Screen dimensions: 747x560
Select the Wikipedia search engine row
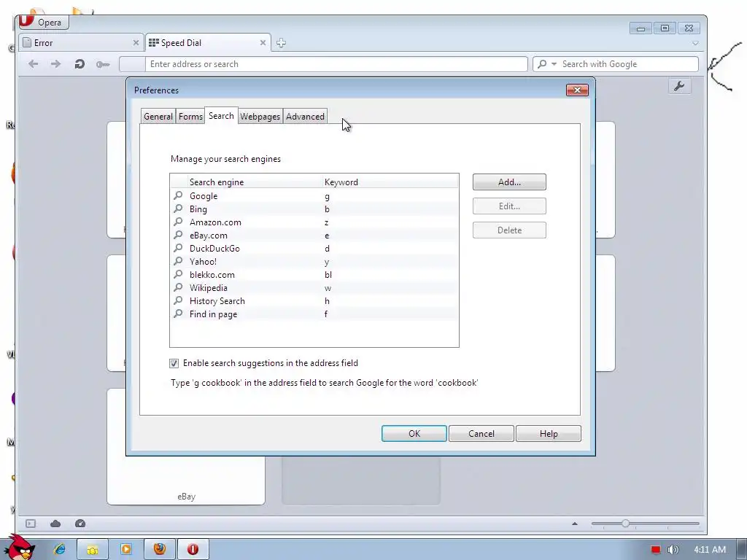point(314,287)
